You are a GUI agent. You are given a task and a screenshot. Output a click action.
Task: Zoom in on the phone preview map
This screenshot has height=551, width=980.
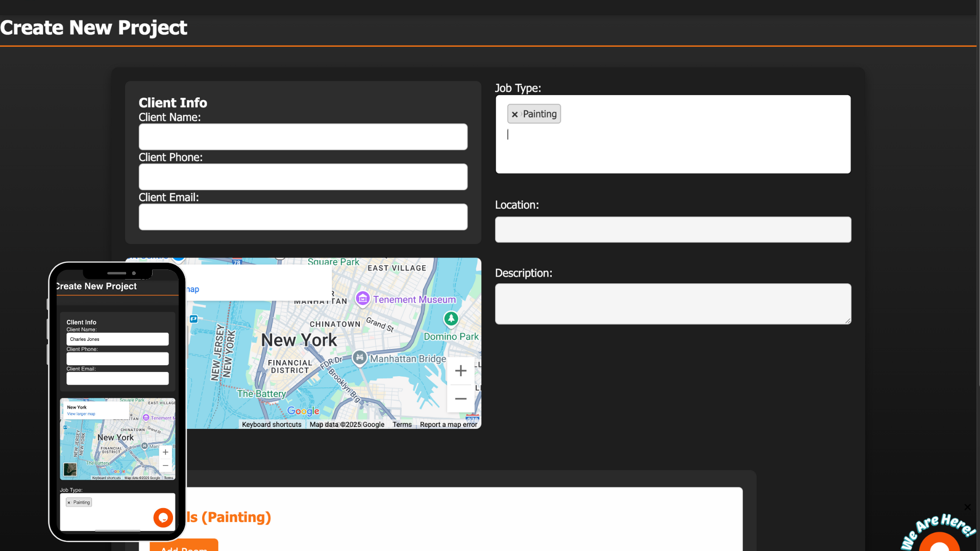(x=165, y=452)
